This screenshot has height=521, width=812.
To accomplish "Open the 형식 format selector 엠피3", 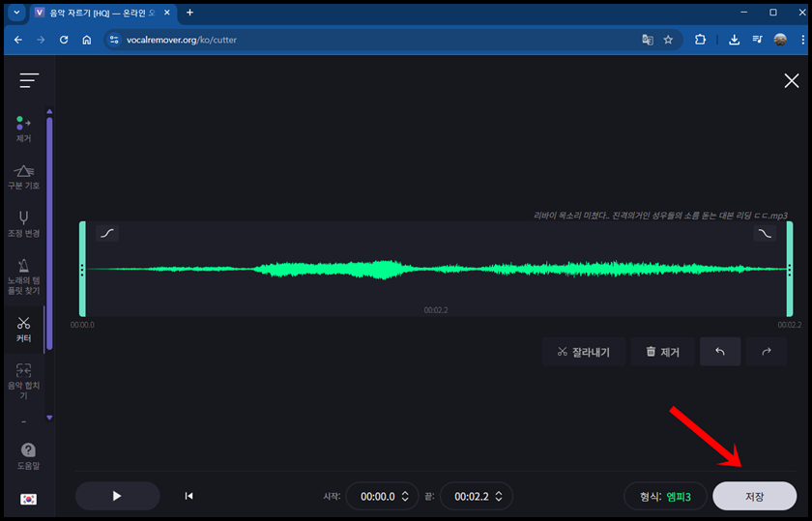I will coord(665,497).
